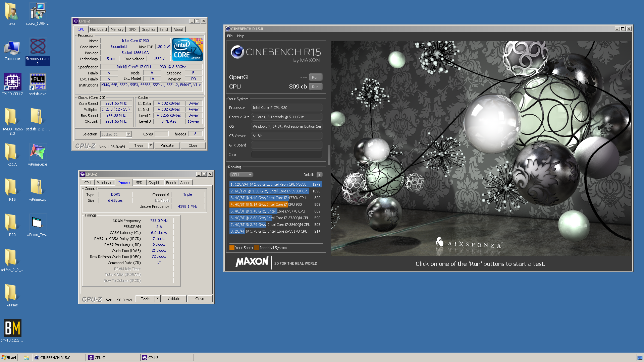Select the first CPU-Z taskbar button

point(113,358)
